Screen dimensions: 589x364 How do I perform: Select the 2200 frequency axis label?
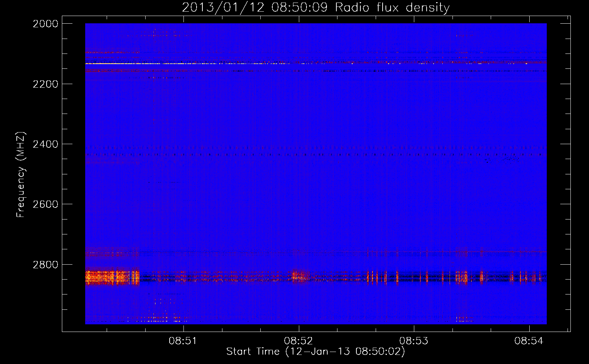pyautogui.click(x=46, y=84)
